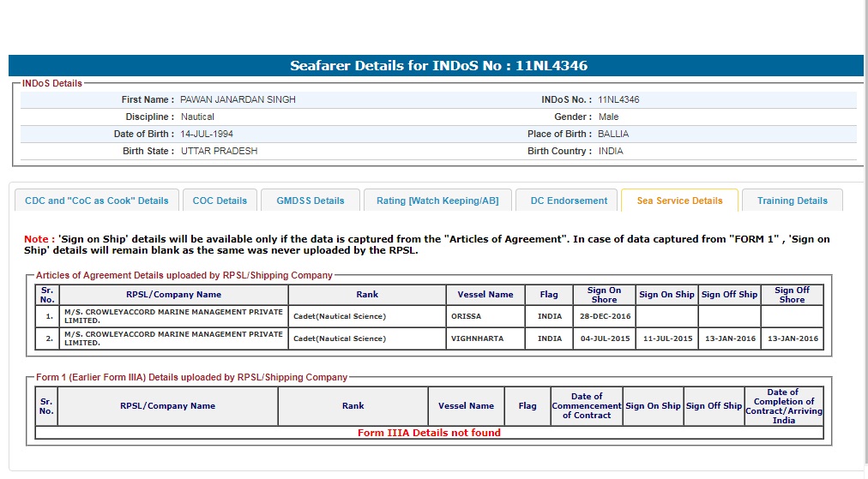This screenshot has height=479, width=868.
Task: Select the ORISSA vessel name cell
Action: pyautogui.click(x=467, y=316)
